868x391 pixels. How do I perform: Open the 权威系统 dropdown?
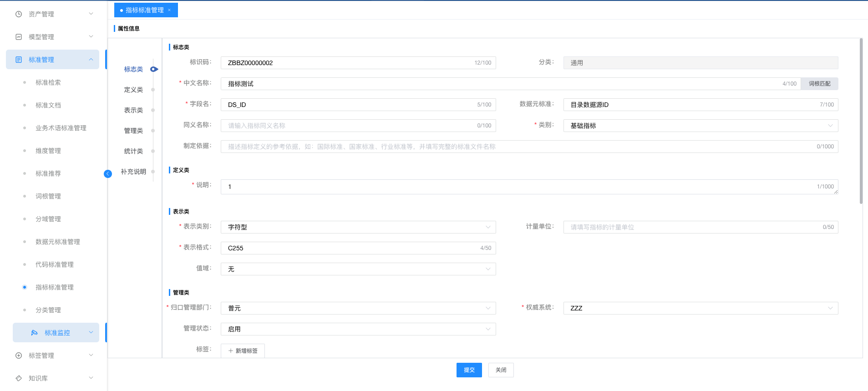click(700, 308)
